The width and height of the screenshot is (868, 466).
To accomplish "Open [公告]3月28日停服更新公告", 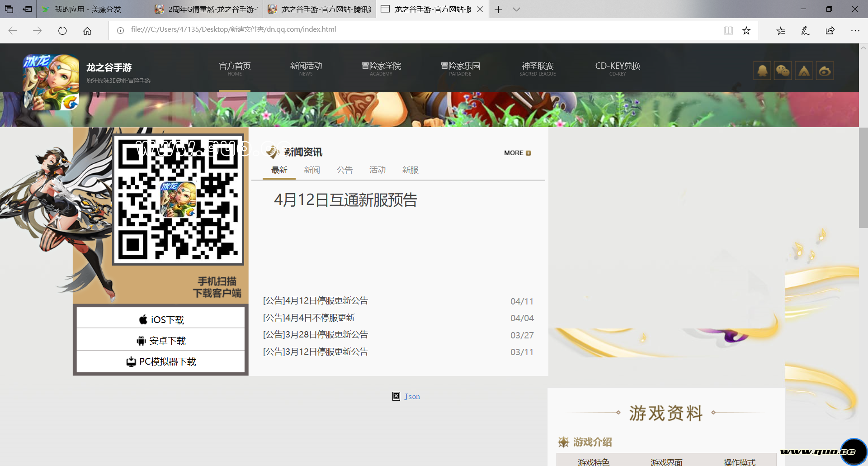I will pyautogui.click(x=316, y=334).
